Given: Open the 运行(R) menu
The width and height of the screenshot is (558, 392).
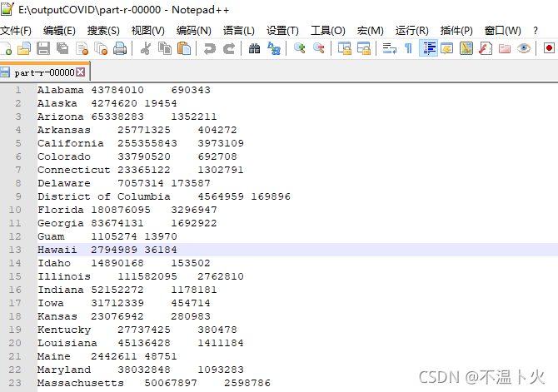Looking at the screenshot, I should tap(412, 31).
